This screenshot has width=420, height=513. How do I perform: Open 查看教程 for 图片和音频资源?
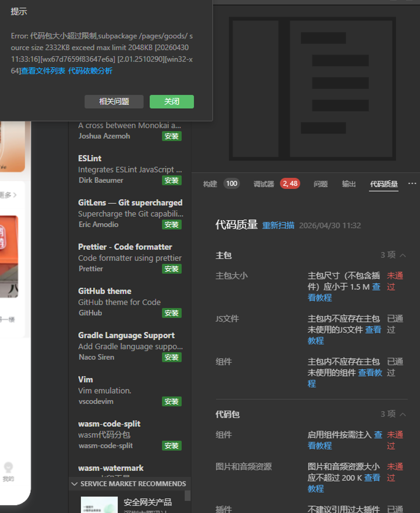pos(316,488)
